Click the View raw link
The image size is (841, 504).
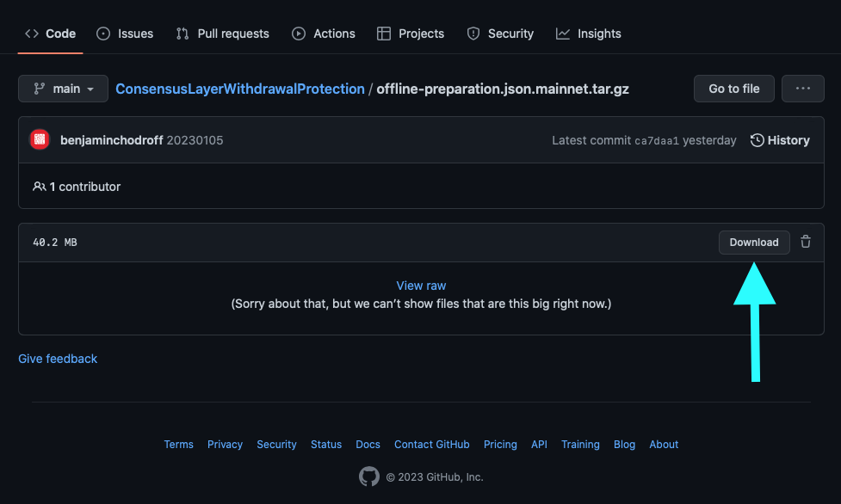tap(421, 286)
